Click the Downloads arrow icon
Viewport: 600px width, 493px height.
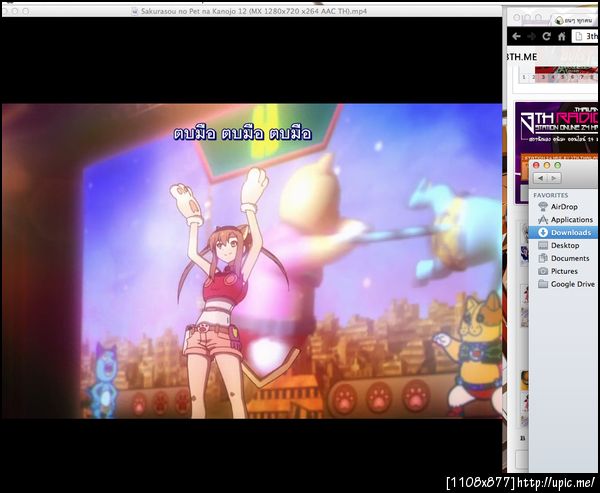[x=543, y=232]
